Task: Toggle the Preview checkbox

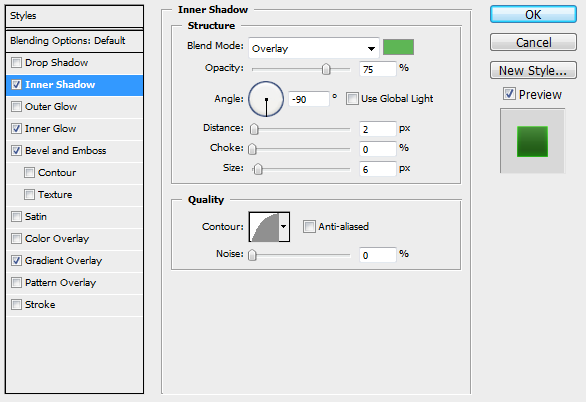Action: coord(509,94)
